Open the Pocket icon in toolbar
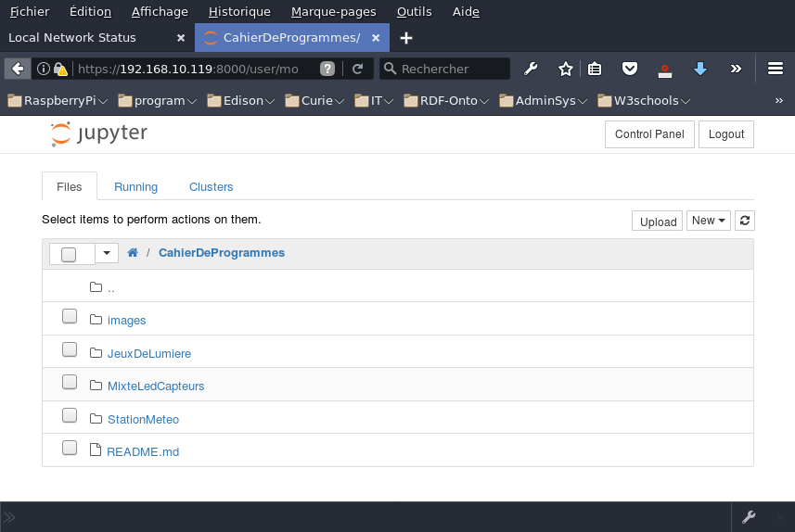Image resolution: width=795 pixels, height=532 pixels. 629,69
